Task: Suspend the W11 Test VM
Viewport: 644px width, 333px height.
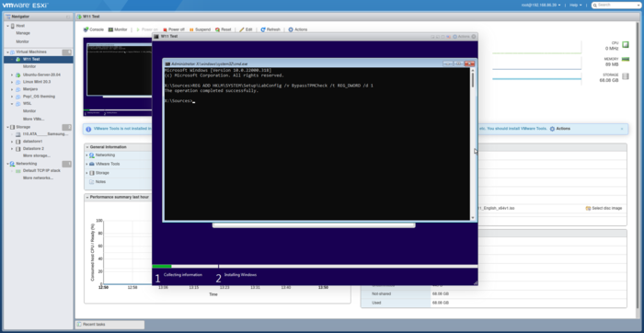Action: point(200,29)
